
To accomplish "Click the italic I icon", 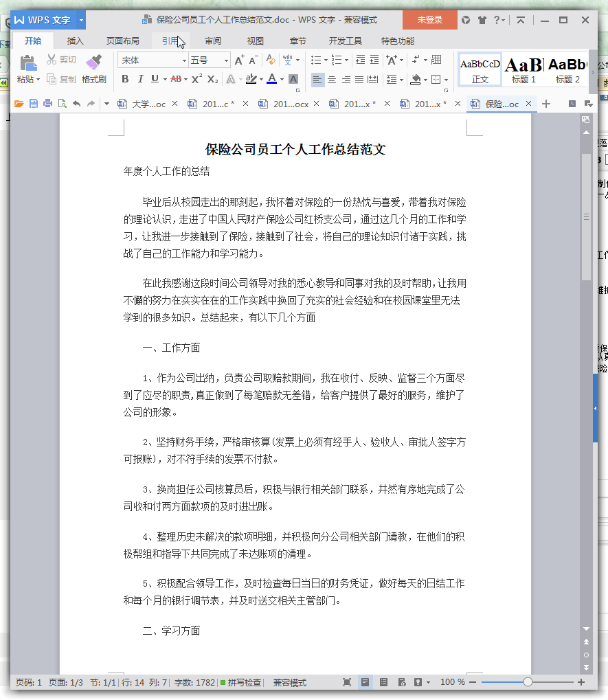I will click(140, 79).
